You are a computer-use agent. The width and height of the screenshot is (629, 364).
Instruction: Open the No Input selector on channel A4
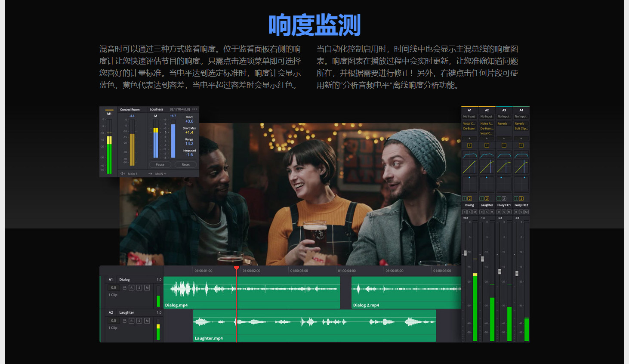tap(521, 117)
